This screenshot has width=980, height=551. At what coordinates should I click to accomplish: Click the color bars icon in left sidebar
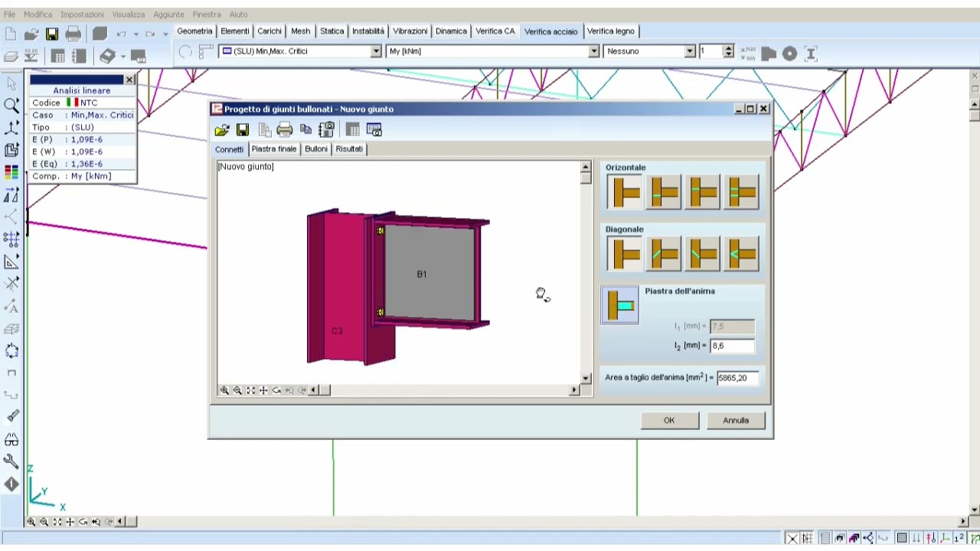coord(11,172)
